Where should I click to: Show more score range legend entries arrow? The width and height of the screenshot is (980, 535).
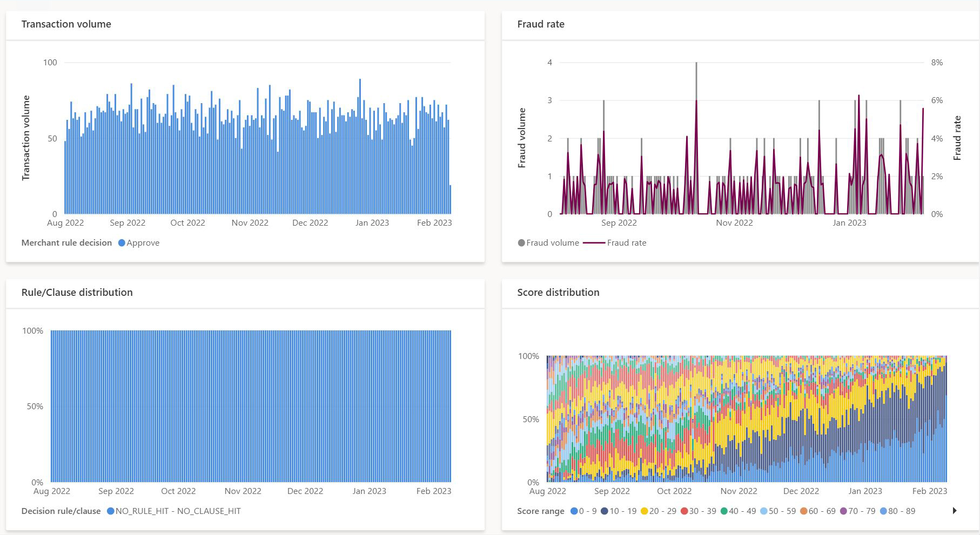(955, 511)
